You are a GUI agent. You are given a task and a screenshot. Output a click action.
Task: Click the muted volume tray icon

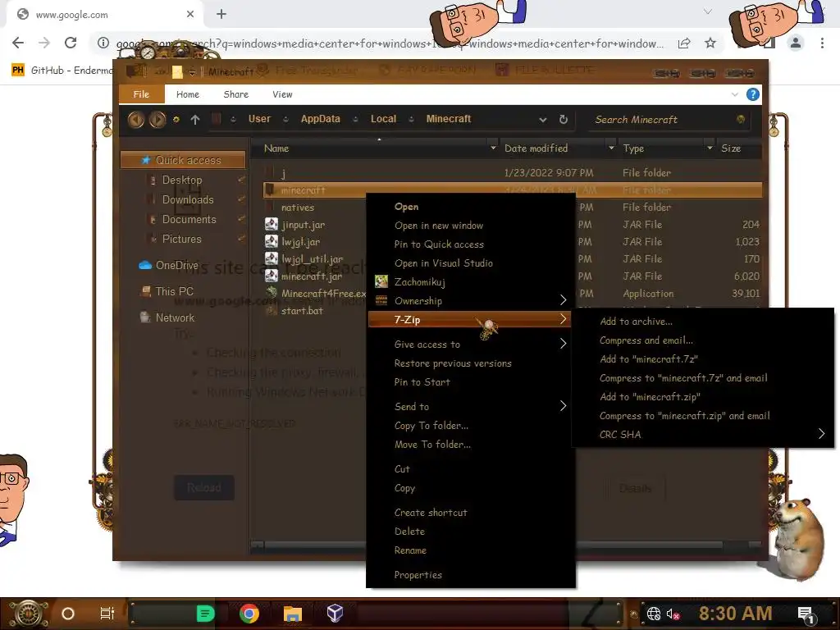(x=673, y=614)
